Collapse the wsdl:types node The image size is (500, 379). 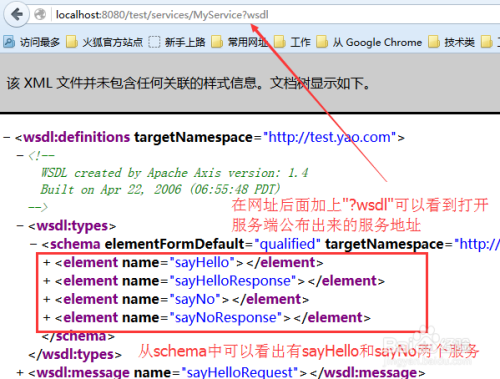[x=20, y=226]
